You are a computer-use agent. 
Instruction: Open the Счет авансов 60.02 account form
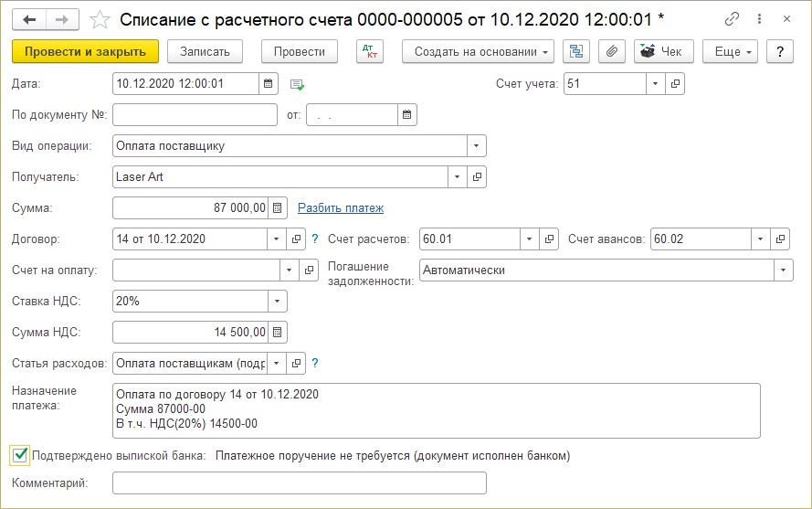click(x=780, y=239)
